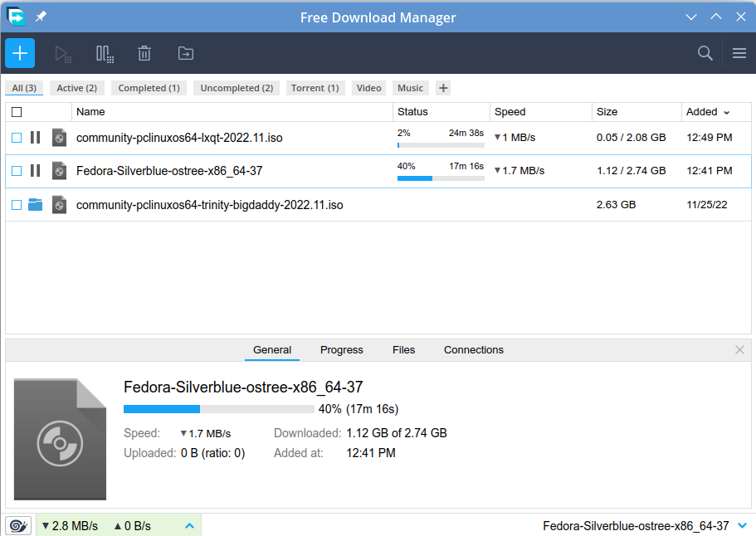This screenshot has height=536, width=756.
Task: Open folder of trinity-bigdaddy iso
Action: [35, 205]
